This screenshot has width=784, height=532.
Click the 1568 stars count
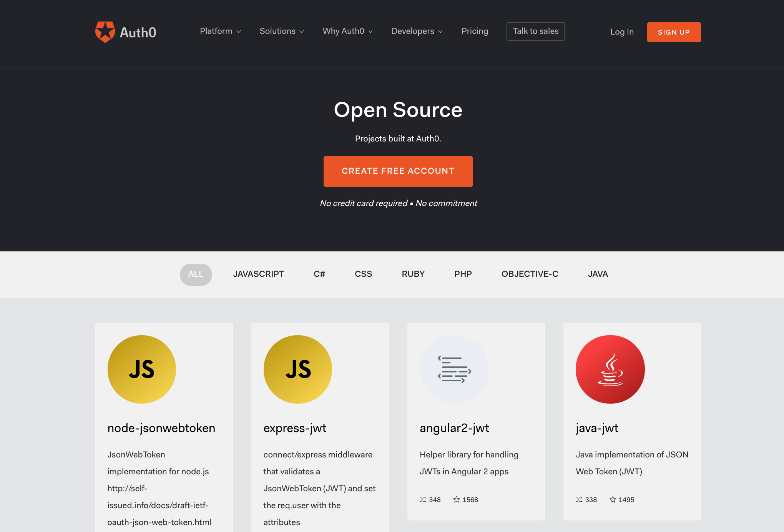click(470, 500)
